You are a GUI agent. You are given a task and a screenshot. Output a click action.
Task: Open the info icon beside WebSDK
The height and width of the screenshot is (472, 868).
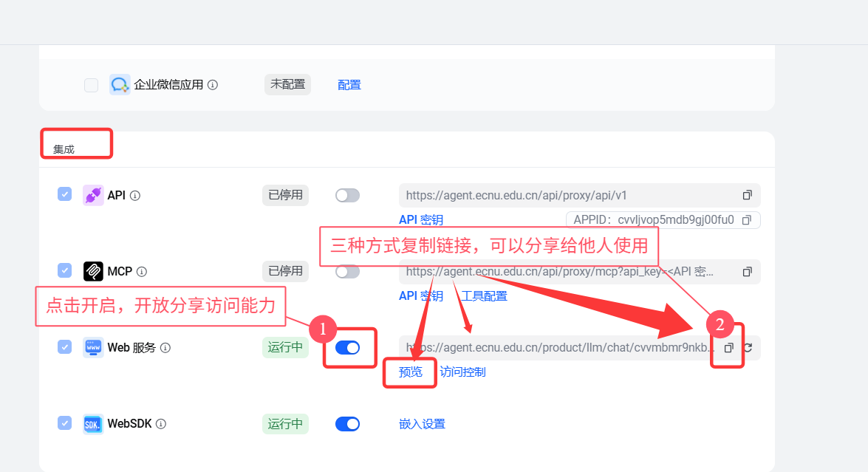(x=161, y=424)
